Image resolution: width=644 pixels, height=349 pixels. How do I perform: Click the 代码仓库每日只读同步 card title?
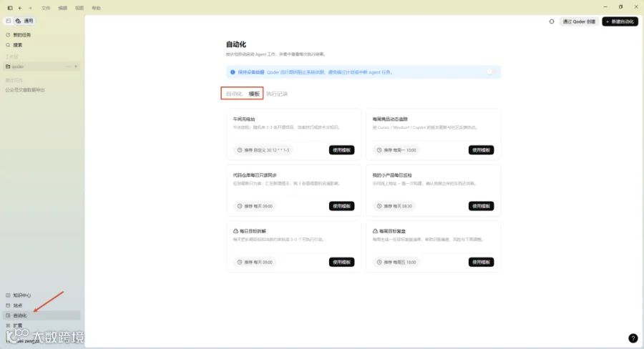255,175
